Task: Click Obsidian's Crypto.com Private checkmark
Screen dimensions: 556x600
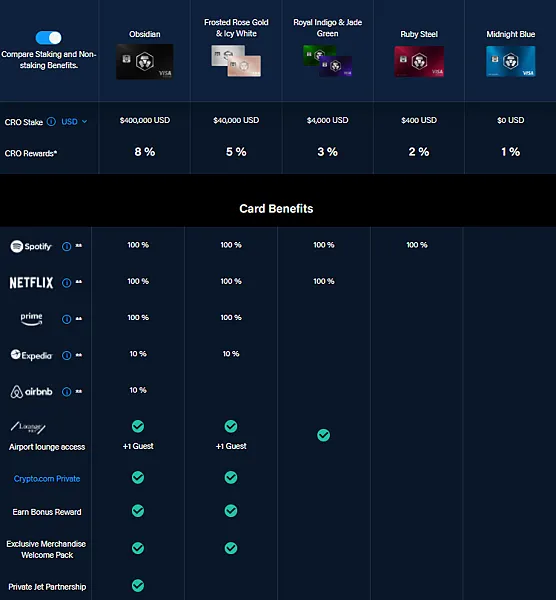Action: click(x=138, y=478)
